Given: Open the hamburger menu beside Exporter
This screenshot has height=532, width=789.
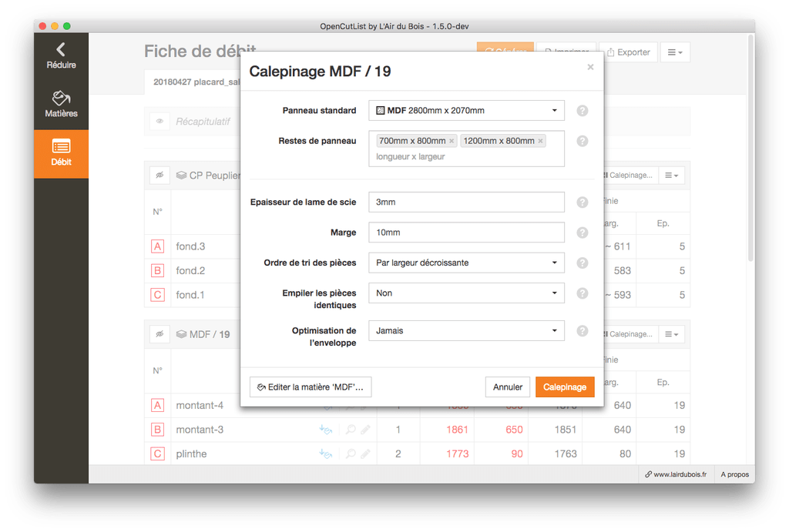Looking at the screenshot, I should (x=675, y=52).
